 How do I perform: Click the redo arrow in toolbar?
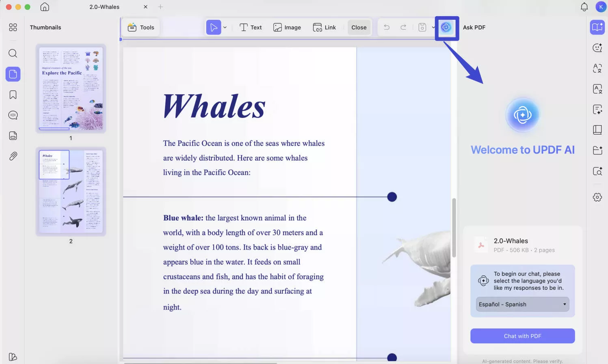(403, 27)
